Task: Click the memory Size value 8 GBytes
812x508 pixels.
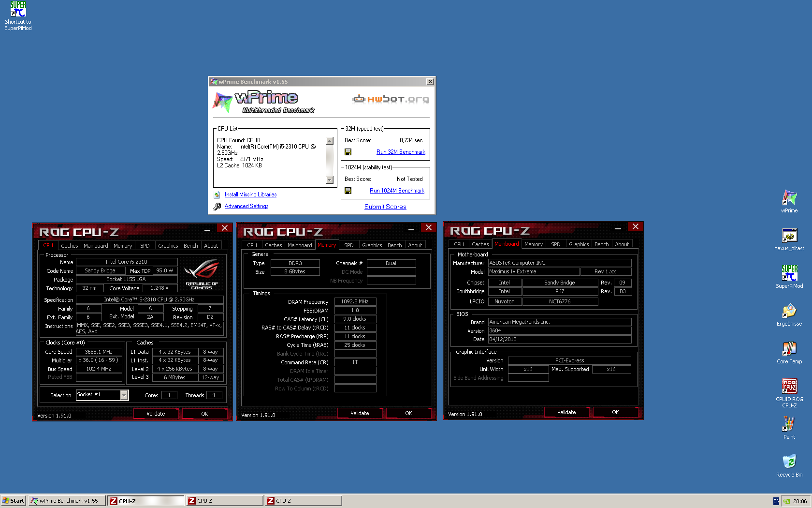Action: [x=295, y=271]
